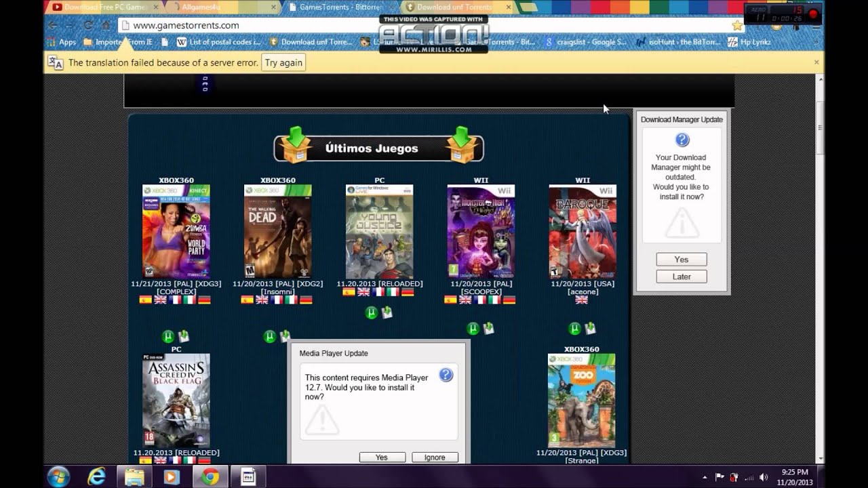The width and height of the screenshot is (868, 488).
Task: Open Apps bookmark shortcut
Action: (62, 42)
